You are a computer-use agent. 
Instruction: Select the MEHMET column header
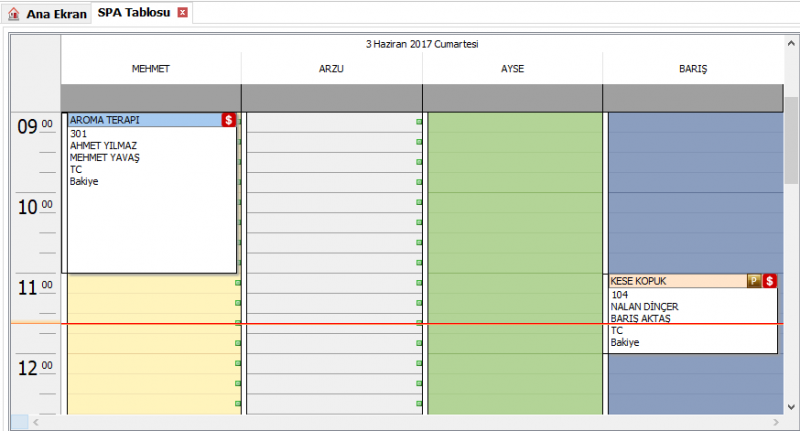coord(151,69)
